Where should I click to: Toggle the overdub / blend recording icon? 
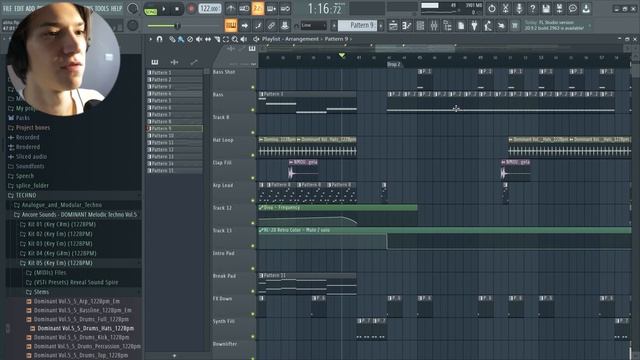coord(271,9)
